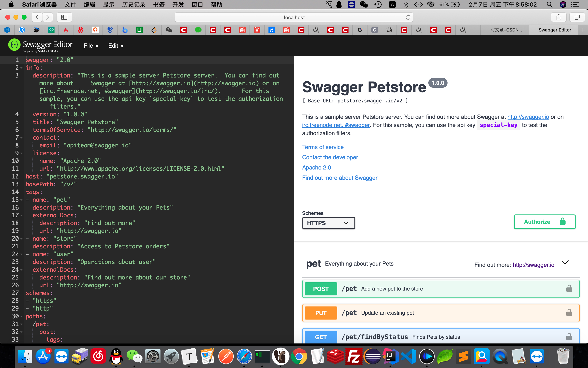Screen dimensions: 588x368
Task: Open IntelliJ IDEA from the Dock
Action: [390, 356]
